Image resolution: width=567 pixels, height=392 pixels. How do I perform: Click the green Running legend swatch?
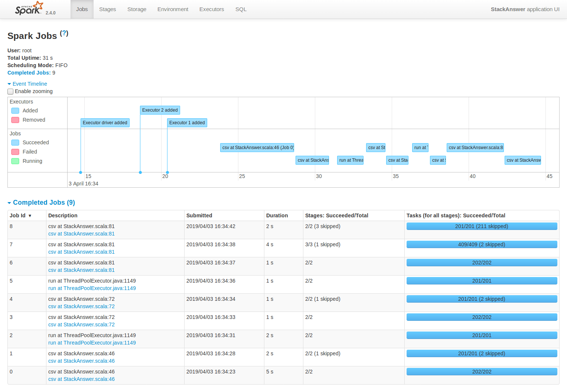point(15,161)
